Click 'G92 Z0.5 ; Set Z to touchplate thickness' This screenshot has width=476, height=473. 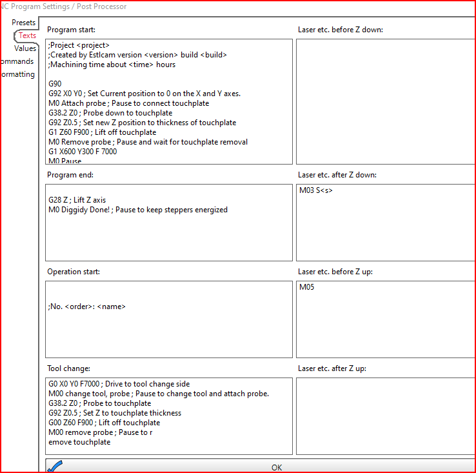click(x=115, y=413)
